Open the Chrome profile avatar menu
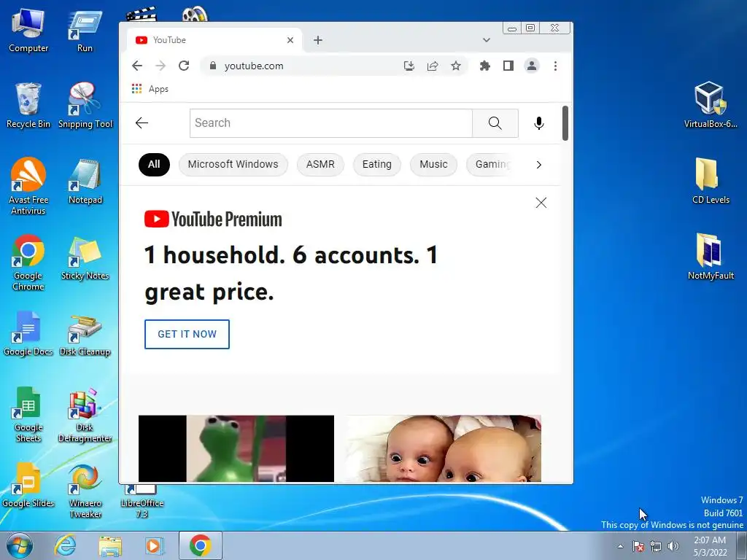The width and height of the screenshot is (747, 560). pos(532,66)
